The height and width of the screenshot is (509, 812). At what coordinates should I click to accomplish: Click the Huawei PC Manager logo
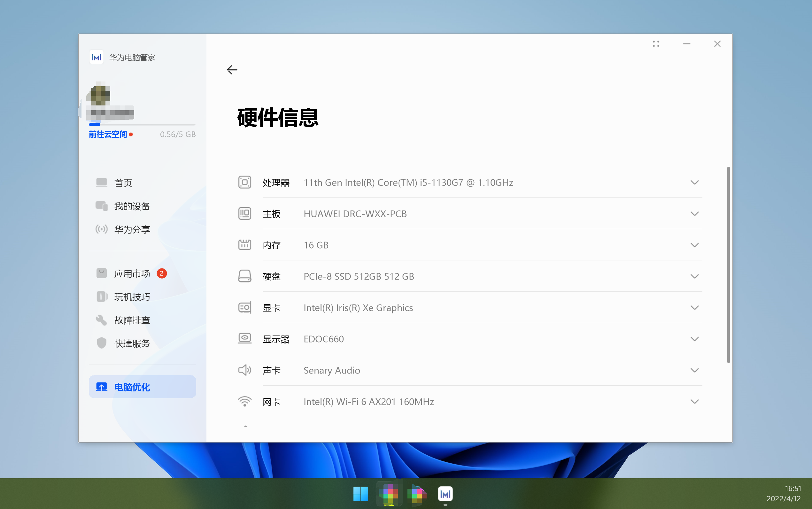(97, 57)
